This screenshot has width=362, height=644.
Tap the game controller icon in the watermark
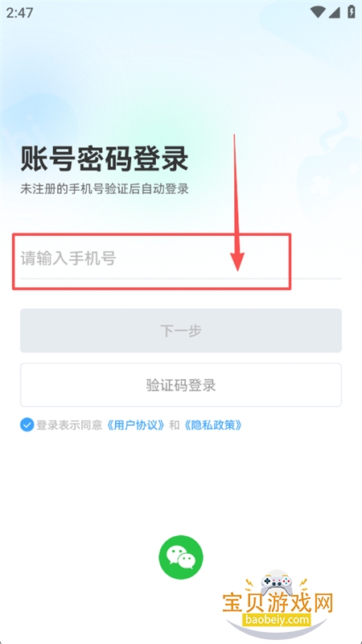coord(278,582)
